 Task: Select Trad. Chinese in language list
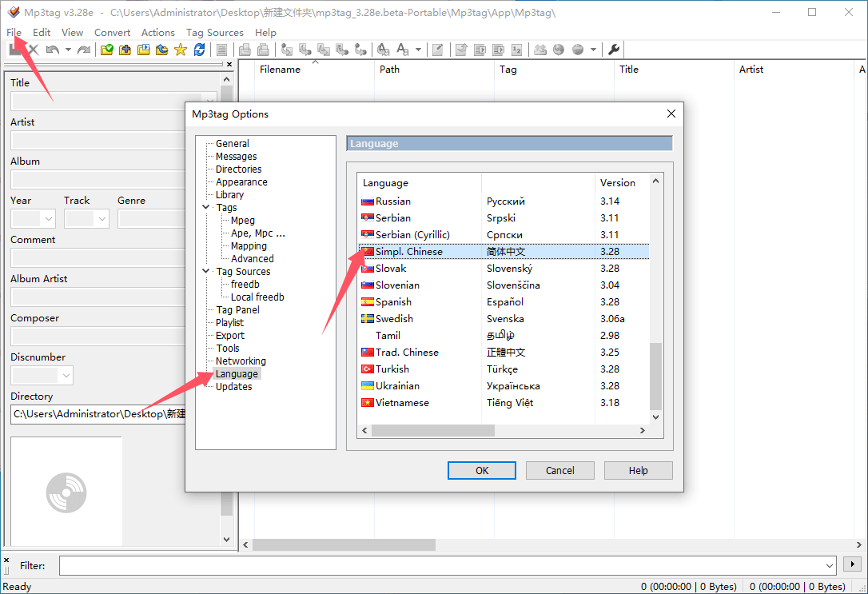click(x=407, y=353)
